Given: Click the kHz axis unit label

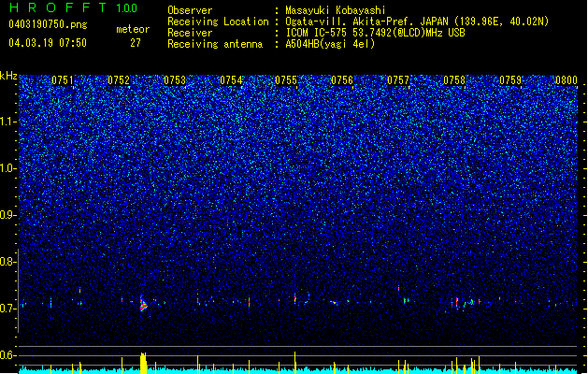Looking at the screenshot, I should click(x=8, y=76).
